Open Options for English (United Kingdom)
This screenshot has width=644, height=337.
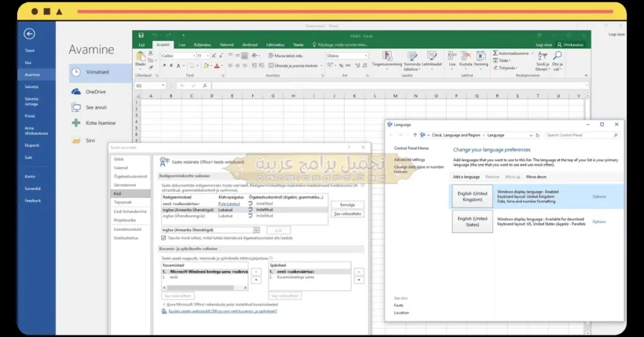tap(599, 197)
